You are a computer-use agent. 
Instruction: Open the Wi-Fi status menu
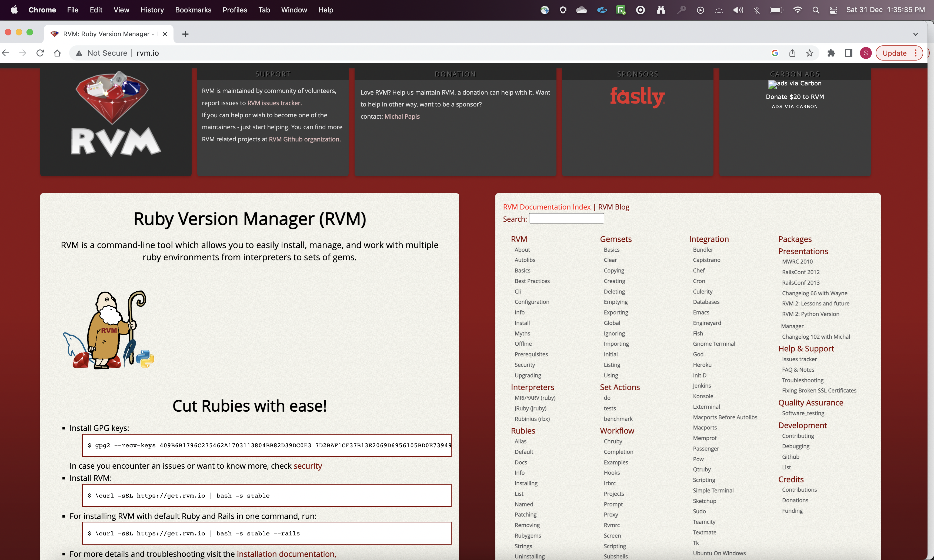click(x=798, y=10)
